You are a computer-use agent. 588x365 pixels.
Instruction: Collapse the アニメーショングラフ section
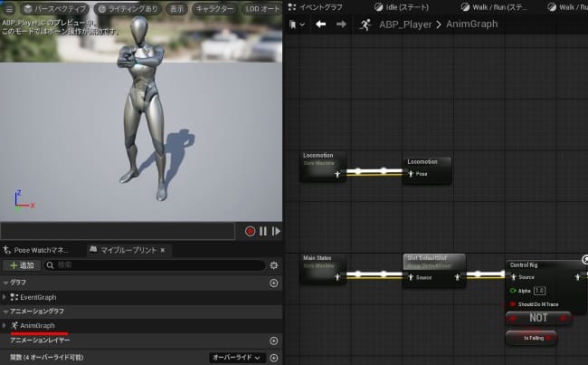[x=5, y=312]
